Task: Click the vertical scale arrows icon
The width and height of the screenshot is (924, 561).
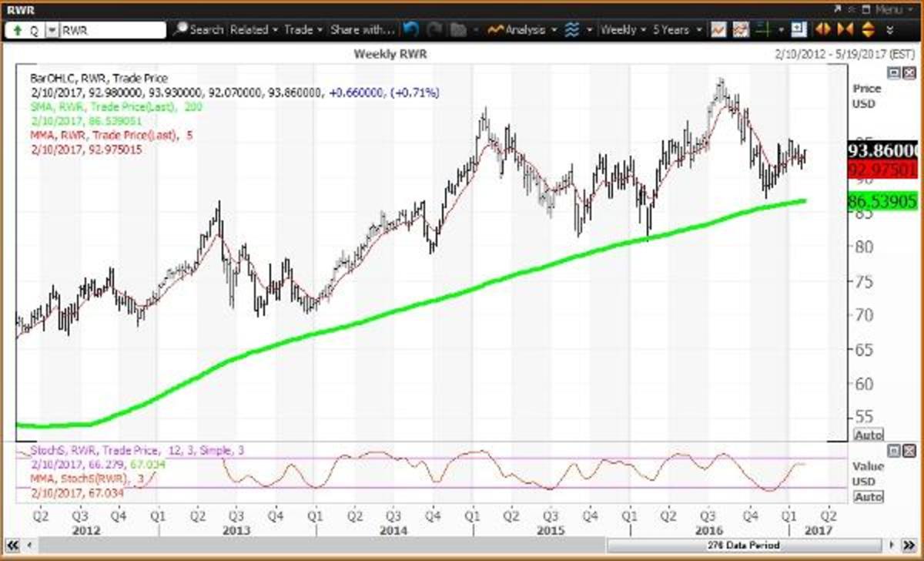Action: click(x=869, y=29)
